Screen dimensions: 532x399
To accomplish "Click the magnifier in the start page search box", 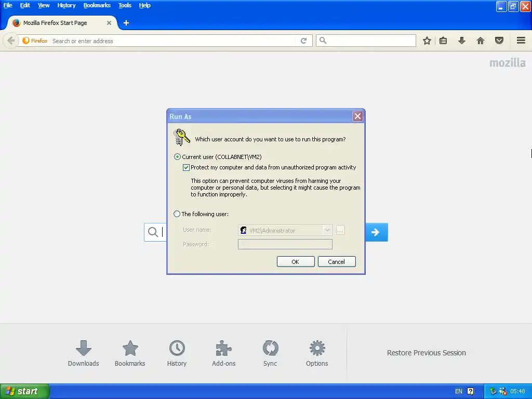I will pos(153,232).
